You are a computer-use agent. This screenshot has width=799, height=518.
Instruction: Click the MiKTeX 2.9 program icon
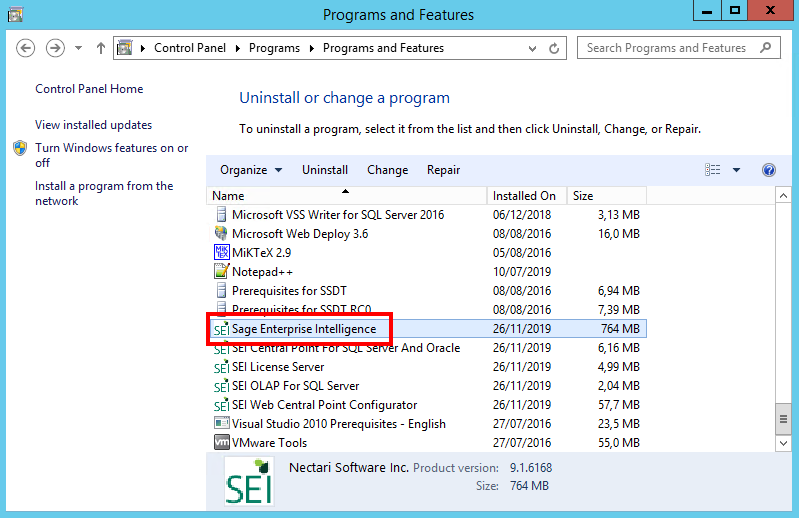tap(222, 253)
